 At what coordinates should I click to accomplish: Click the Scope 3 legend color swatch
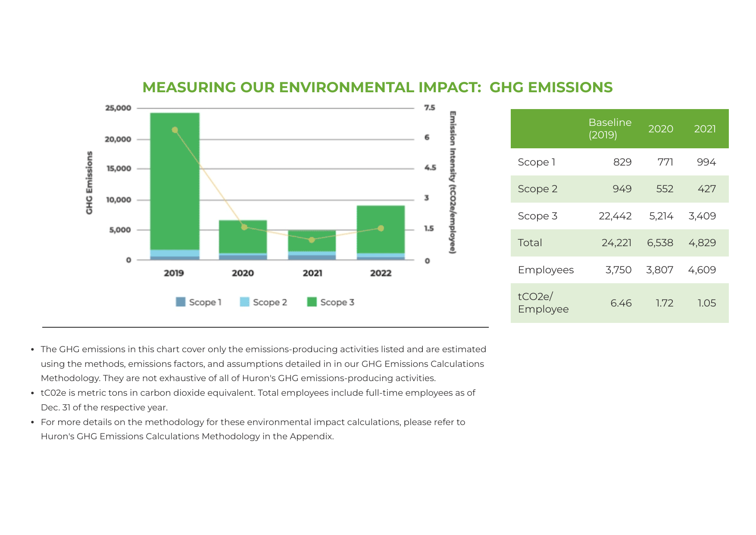[312, 302]
